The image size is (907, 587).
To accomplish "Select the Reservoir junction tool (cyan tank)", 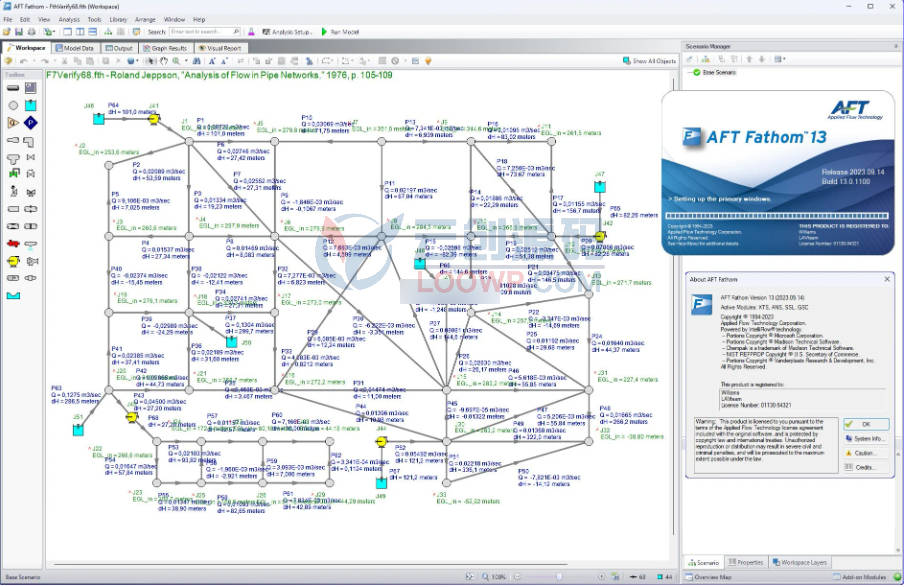I will pos(31,105).
